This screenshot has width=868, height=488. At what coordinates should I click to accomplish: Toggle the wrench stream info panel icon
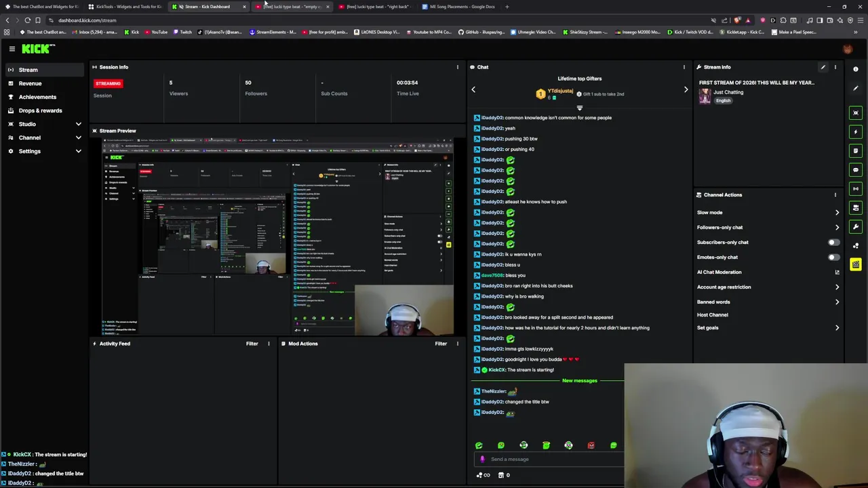click(x=856, y=226)
